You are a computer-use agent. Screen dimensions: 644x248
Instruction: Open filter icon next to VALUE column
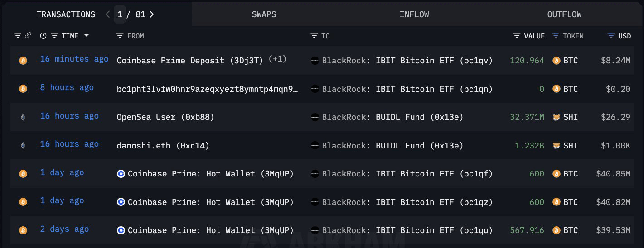tap(517, 36)
